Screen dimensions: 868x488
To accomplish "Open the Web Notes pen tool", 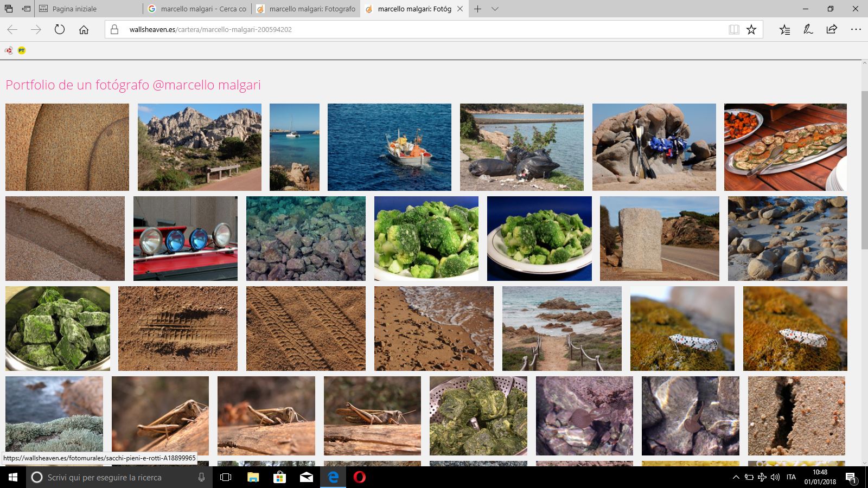I will click(808, 29).
